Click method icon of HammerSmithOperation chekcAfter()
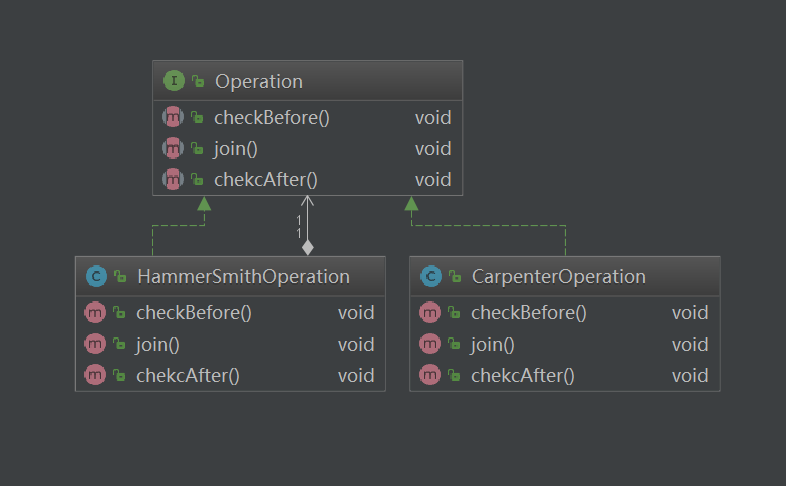This screenshot has width=786, height=486. pos(96,376)
